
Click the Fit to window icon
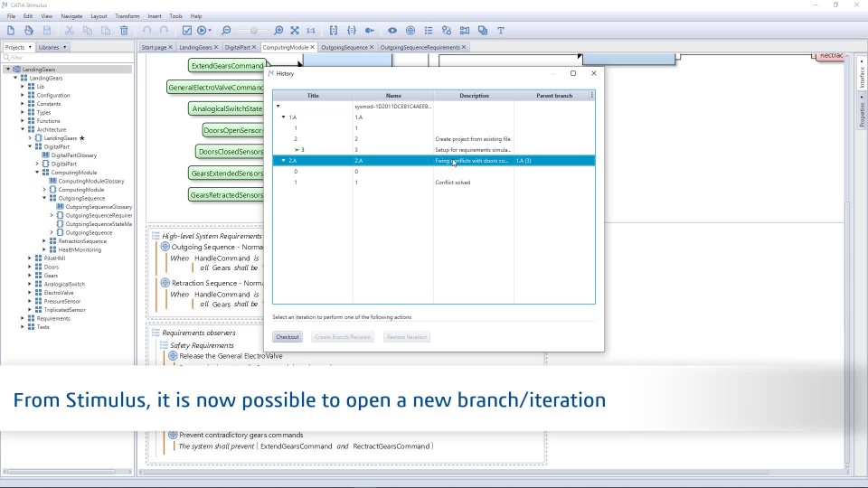(x=295, y=31)
